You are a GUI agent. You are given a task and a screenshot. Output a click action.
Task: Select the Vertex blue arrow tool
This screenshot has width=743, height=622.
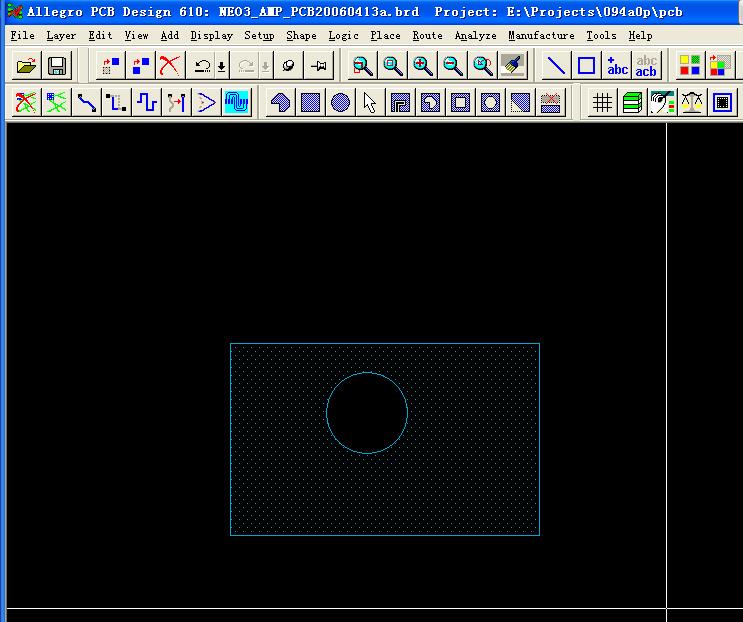pos(206,102)
